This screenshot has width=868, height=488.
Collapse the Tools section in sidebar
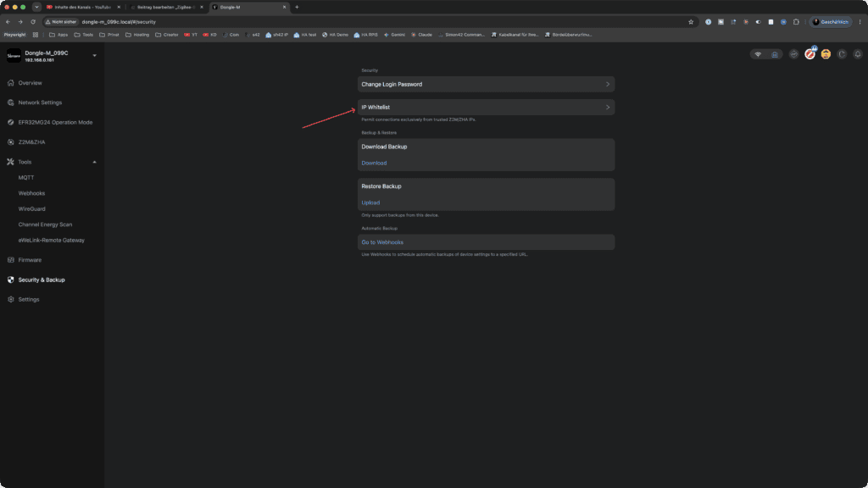click(x=94, y=162)
